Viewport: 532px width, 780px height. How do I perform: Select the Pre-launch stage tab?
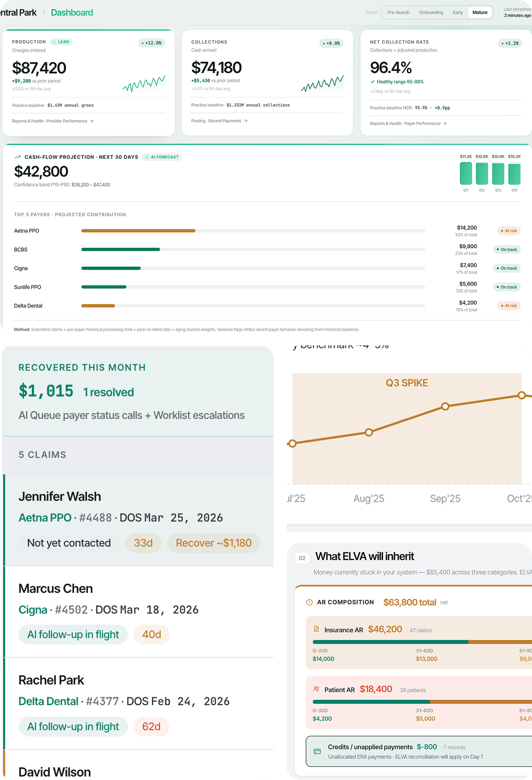398,12
